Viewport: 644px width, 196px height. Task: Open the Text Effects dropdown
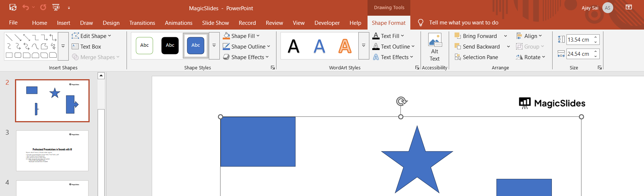pos(393,57)
